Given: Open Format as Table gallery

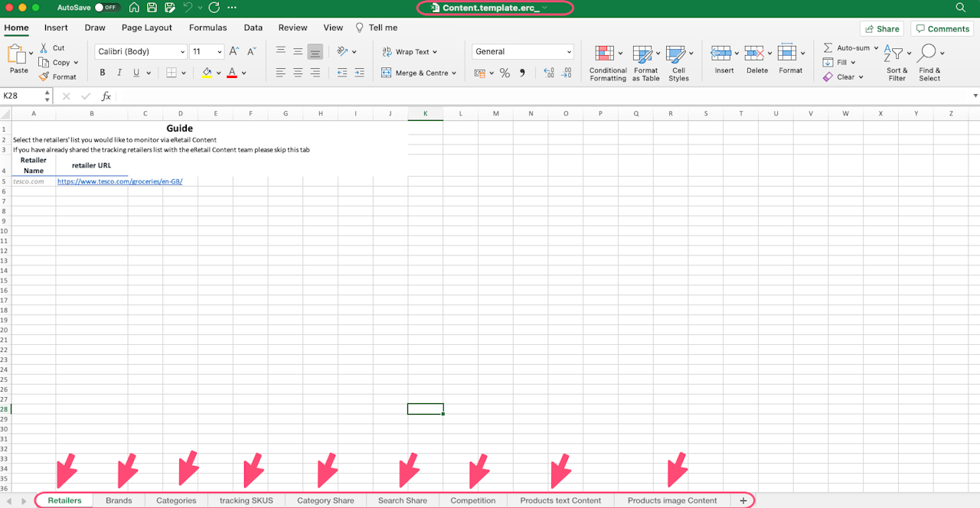Looking at the screenshot, I should click(x=643, y=54).
